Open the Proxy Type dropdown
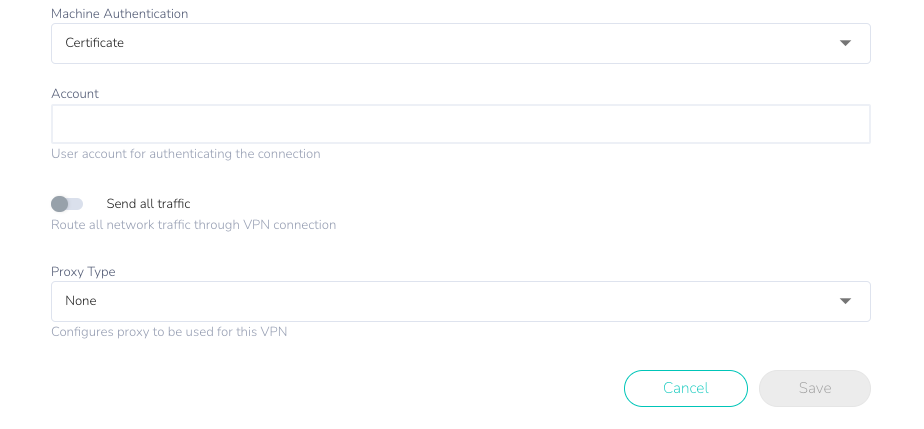The height and width of the screenshot is (429, 924). click(461, 302)
